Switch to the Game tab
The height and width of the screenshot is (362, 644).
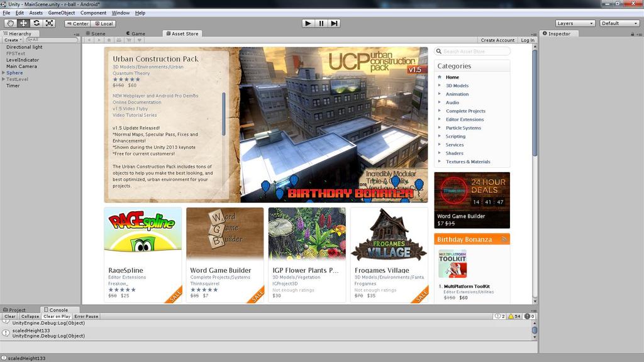[x=136, y=34]
